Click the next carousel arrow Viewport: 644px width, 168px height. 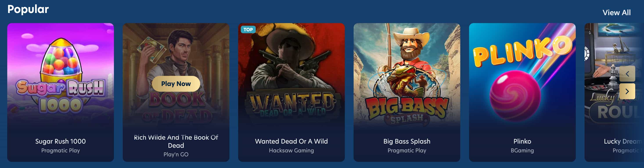[x=627, y=91]
